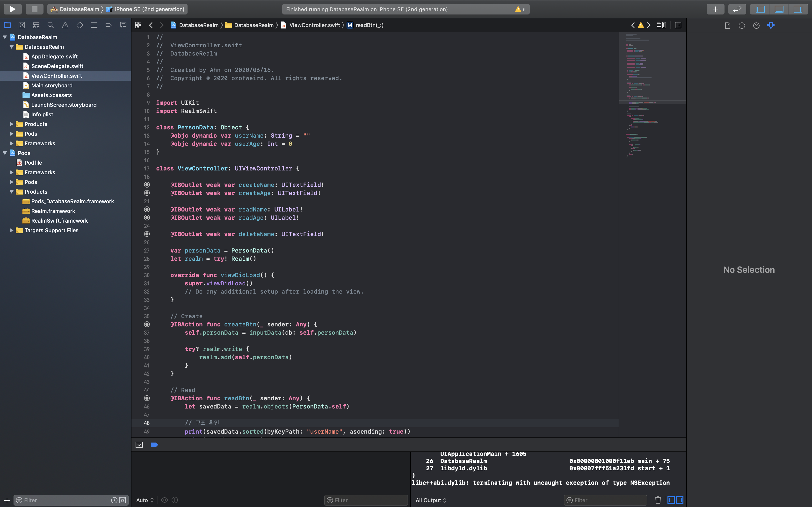Open the Breakpoint navigator icon
The height and width of the screenshot is (507, 812).
pyautogui.click(x=108, y=25)
